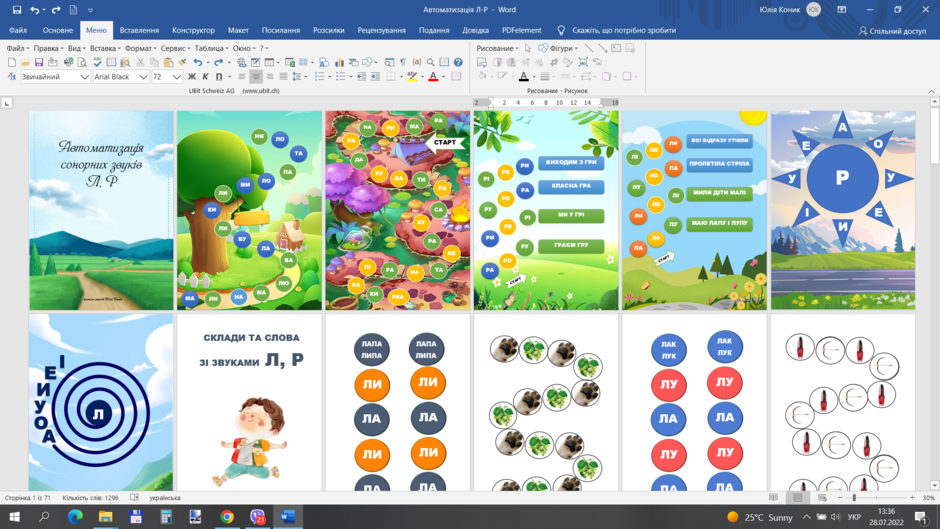Click the blue Help question mark icon
This screenshot has width=940, height=529.
pyautogui.click(x=458, y=62)
